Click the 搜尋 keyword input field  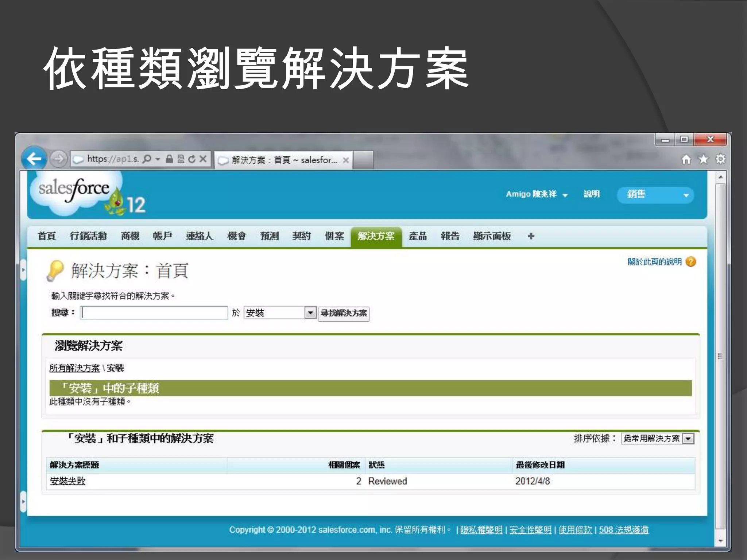154,313
